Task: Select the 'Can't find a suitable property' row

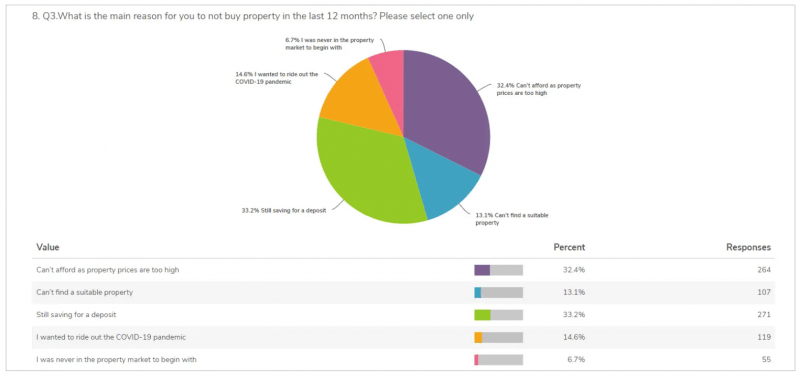Action: pos(403,292)
